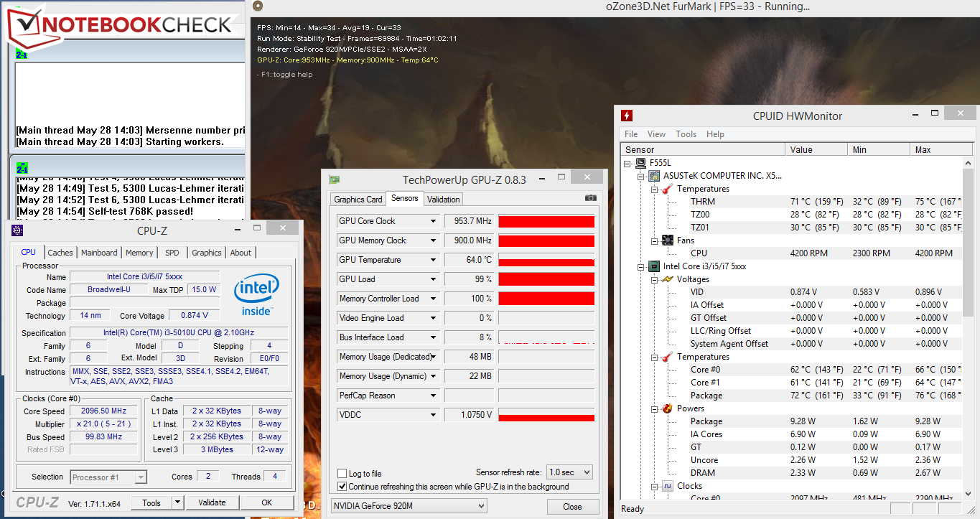Viewport: 980px width, 519px height.
Task: Click the Intel Core processor chip icon
Action: pyautogui.click(x=654, y=266)
